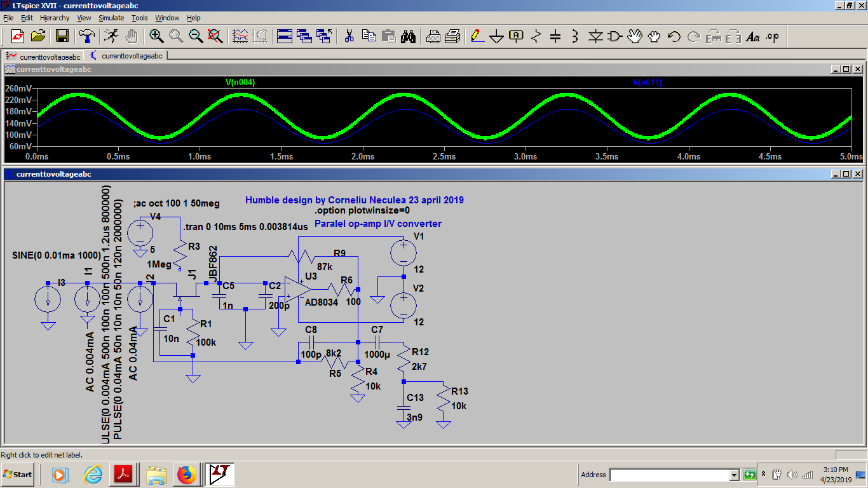
Task: Click the ;ac oct 100 1 50meg comment
Action: point(177,203)
